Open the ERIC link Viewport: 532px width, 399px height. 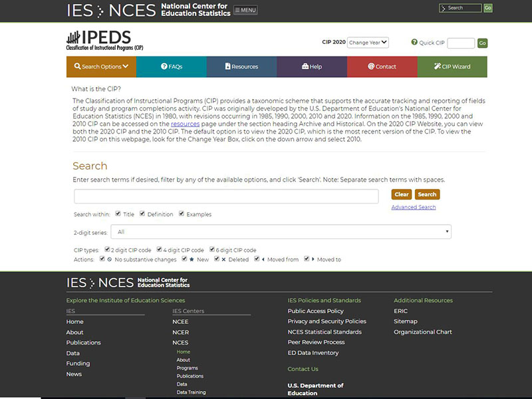click(x=400, y=311)
